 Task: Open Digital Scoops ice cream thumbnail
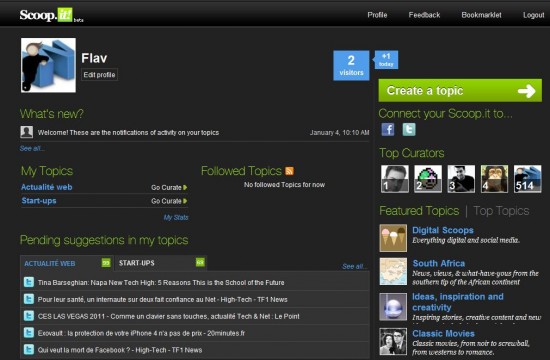click(x=393, y=238)
